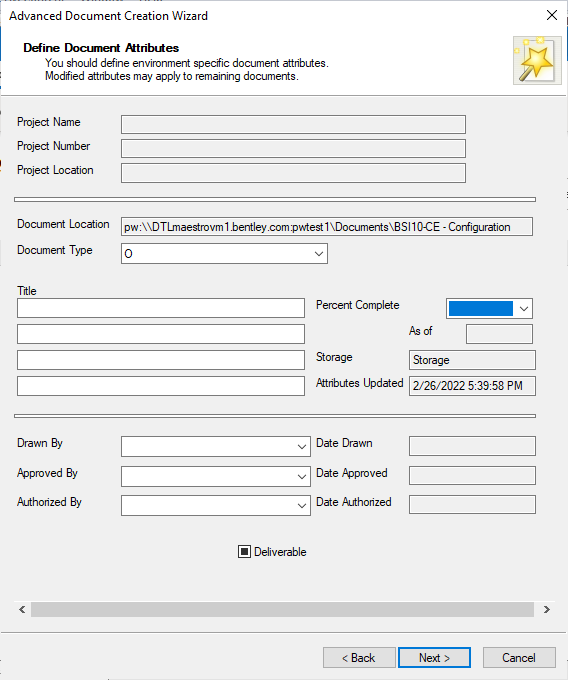Click the As of date field
The image size is (568, 680).
(499, 334)
